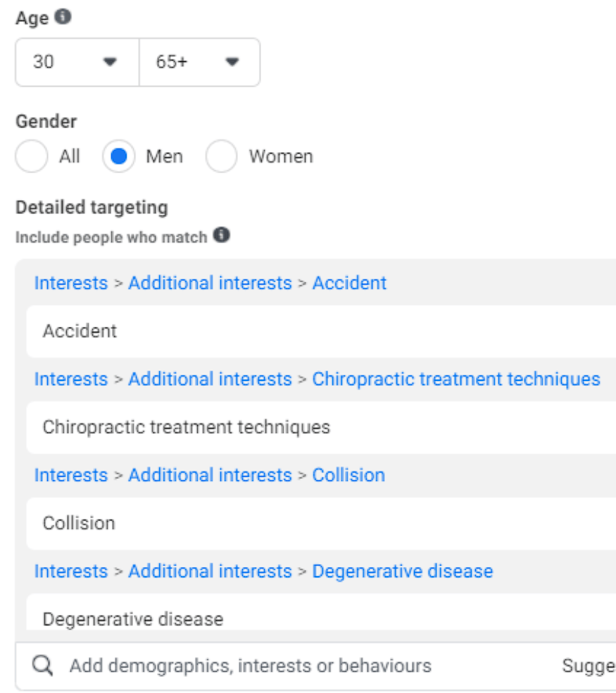The height and width of the screenshot is (693, 616).
Task: Click info icon beside Include people who match
Action: click(x=222, y=235)
